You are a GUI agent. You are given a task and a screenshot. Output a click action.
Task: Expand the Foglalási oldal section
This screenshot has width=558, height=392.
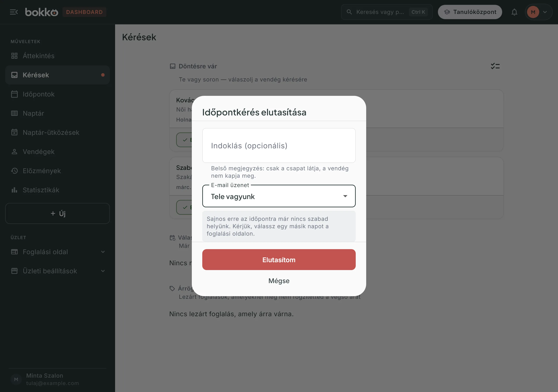(57, 252)
